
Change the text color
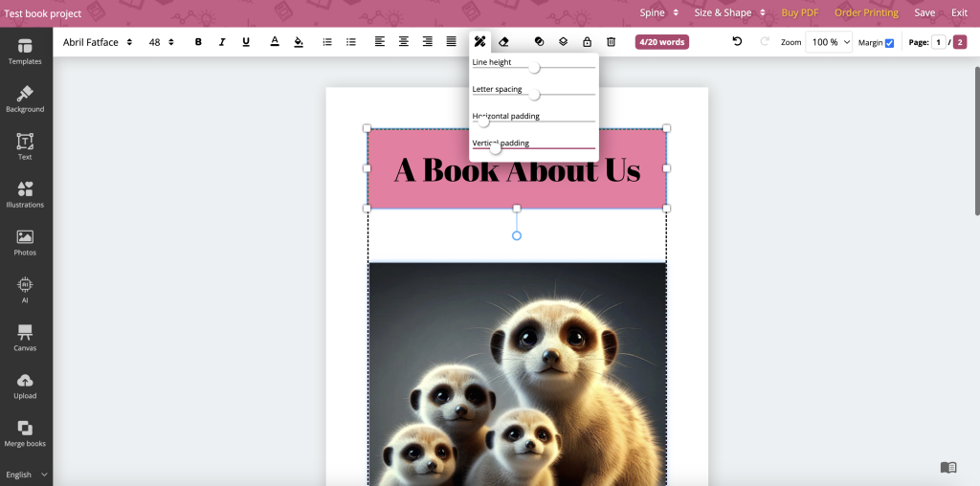(275, 42)
